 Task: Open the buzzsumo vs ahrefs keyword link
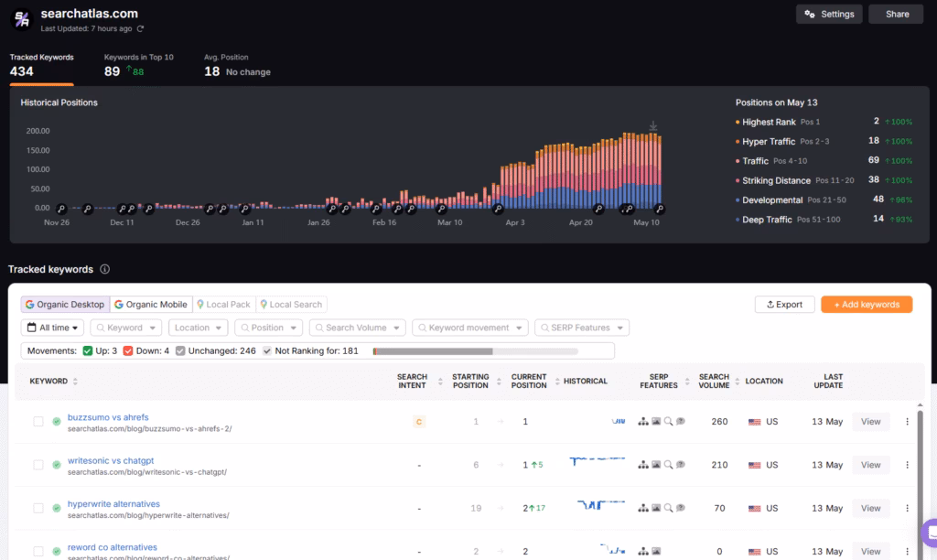(x=110, y=416)
